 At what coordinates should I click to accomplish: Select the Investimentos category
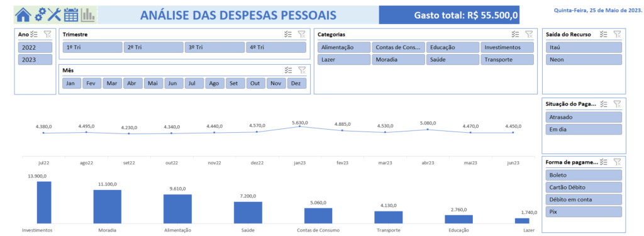click(x=508, y=47)
